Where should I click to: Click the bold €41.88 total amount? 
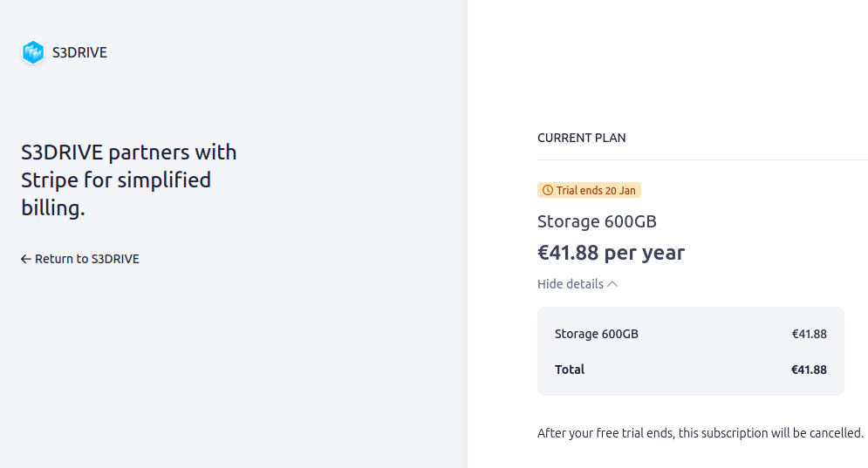[809, 370]
